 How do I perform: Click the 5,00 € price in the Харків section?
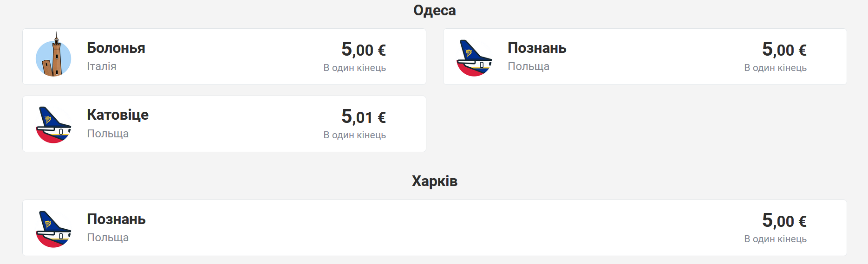(784, 221)
